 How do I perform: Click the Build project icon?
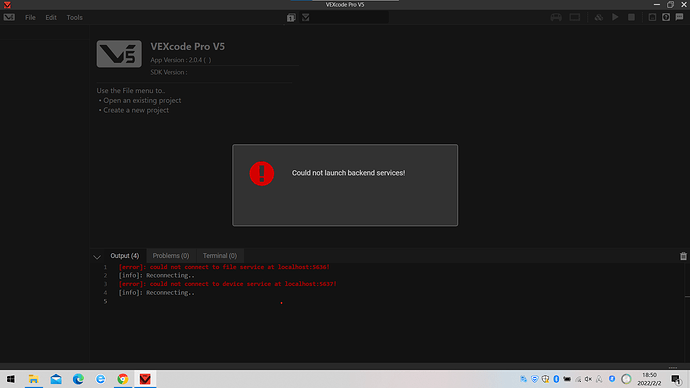click(x=598, y=17)
